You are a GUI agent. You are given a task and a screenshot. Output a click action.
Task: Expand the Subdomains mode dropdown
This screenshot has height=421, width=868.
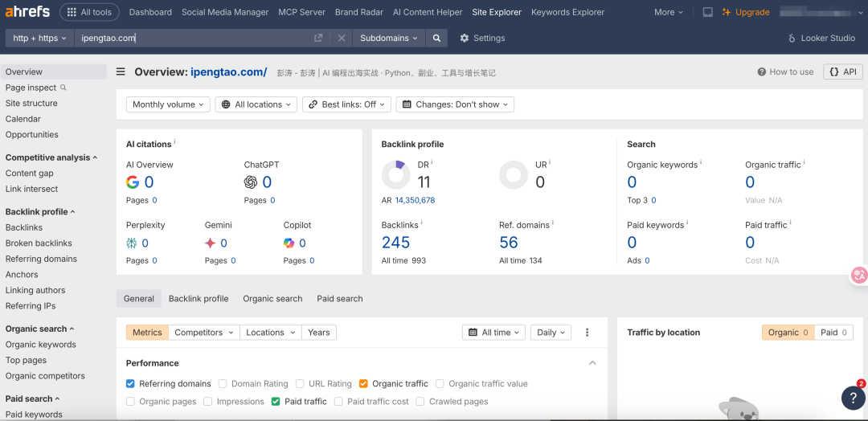coord(389,38)
